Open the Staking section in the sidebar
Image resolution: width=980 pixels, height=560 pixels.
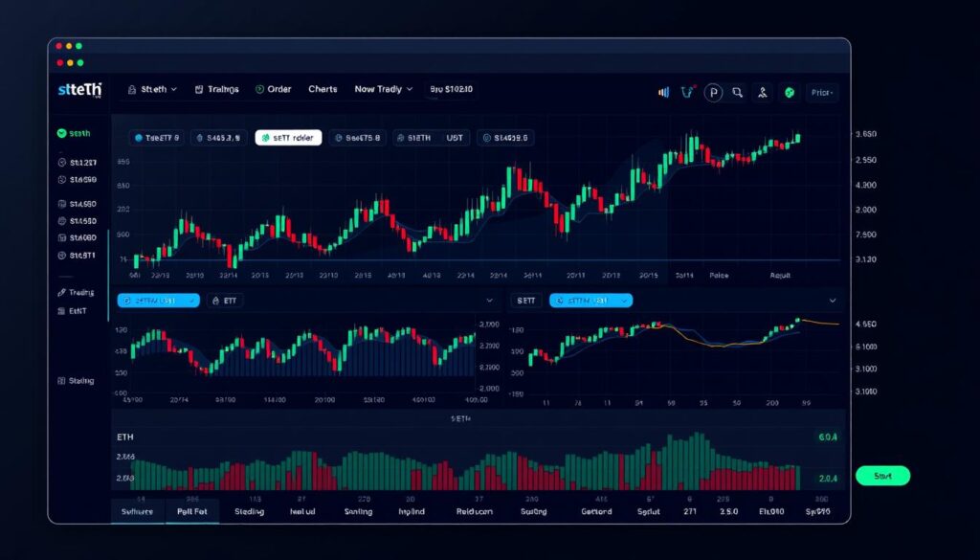(79, 380)
